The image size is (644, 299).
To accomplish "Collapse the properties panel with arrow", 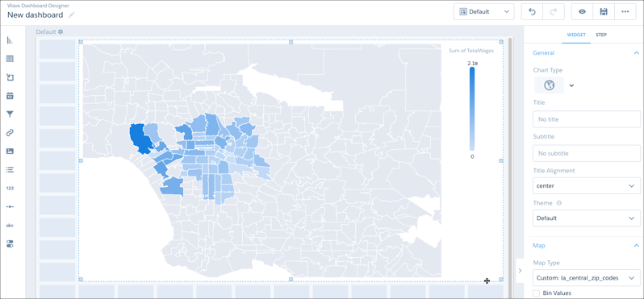I will 520,270.
